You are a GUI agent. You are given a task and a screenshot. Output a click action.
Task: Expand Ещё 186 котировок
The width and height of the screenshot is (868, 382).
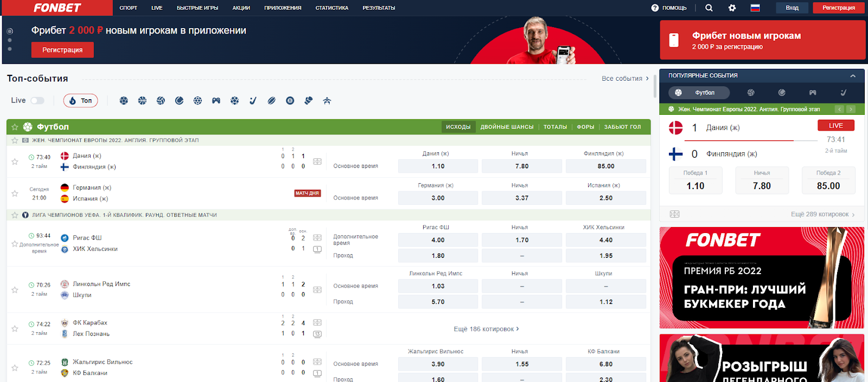(486, 329)
